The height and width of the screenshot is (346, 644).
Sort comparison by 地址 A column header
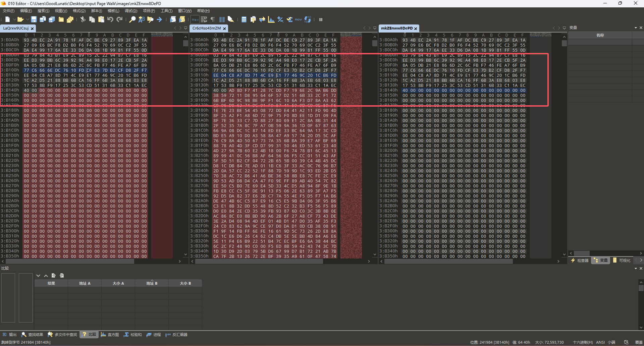(85, 283)
